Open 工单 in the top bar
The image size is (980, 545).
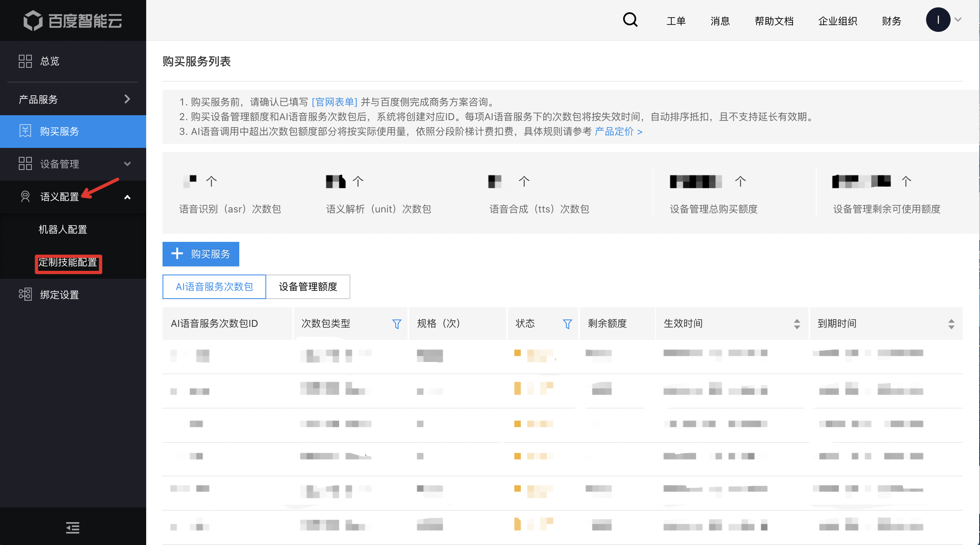coord(676,21)
